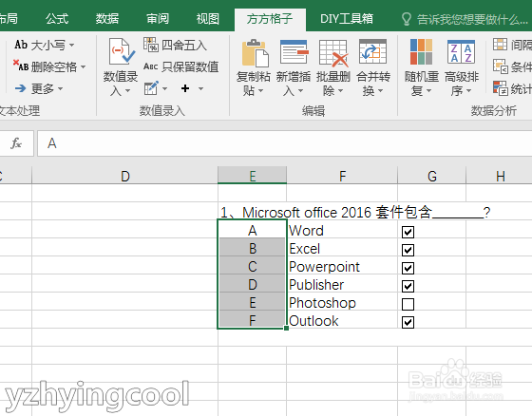Viewport: 532px width, 416px height.
Task: Click the 复制粘贴 clipboard icon
Action: coord(255,53)
